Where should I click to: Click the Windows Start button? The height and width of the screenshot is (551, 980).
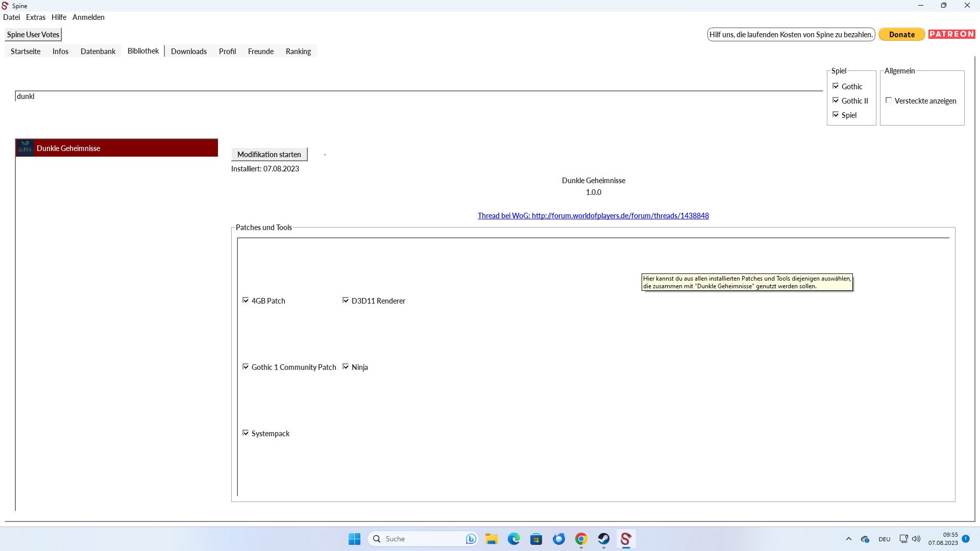click(354, 539)
